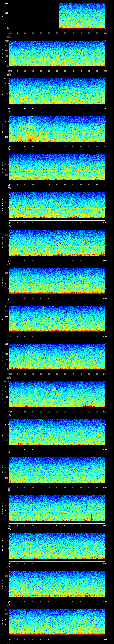Select the spectrogram panel starting at 6:05:00
This screenshot has height=644, width=114.
(x=57, y=54)
